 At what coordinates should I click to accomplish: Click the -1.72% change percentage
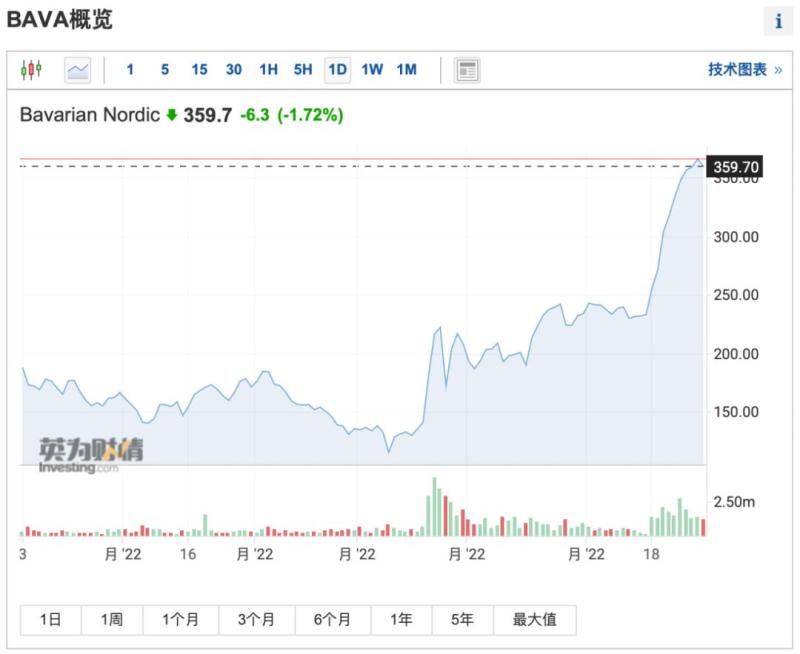pyautogui.click(x=310, y=115)
